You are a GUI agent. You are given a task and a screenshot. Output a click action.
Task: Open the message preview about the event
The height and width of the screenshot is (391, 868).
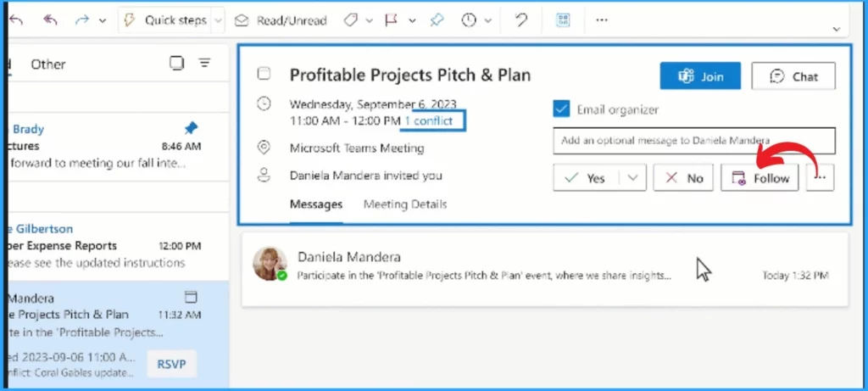[x=484, y=276]
